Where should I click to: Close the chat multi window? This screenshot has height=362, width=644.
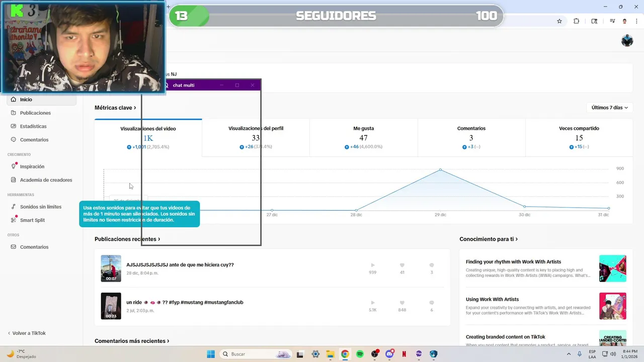pos(253,85)
